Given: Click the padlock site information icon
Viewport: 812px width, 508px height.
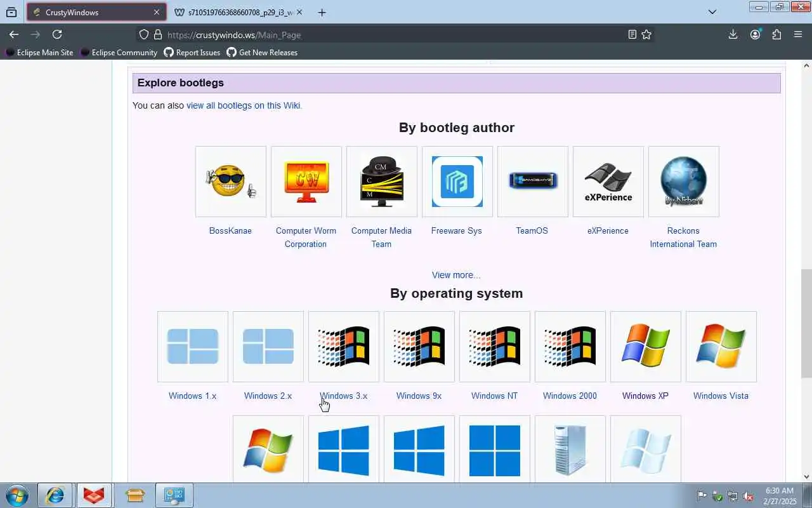Looking at the screenshot, I should pos(157,34).
